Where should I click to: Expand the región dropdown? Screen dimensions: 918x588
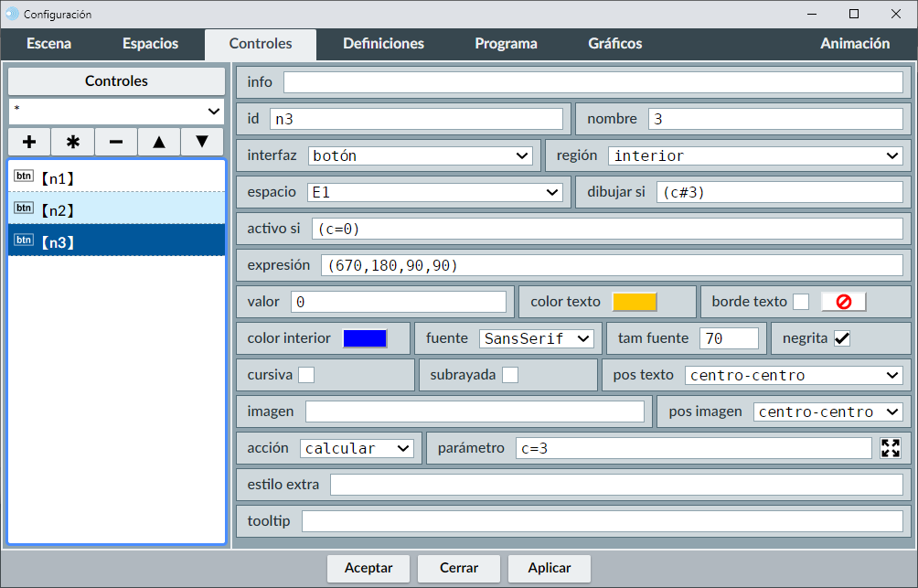click(x=755, y=155)
